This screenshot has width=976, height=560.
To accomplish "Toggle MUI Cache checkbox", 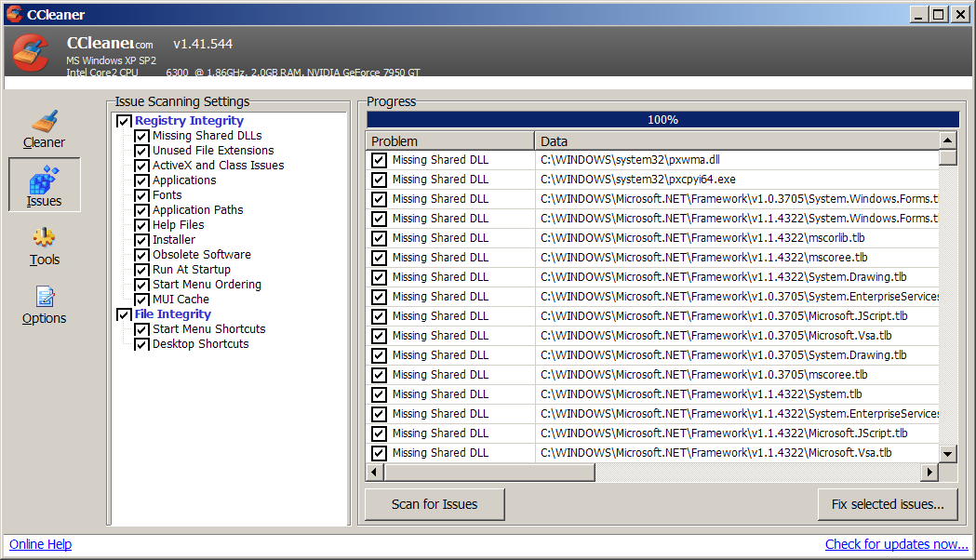I will 142,300.
